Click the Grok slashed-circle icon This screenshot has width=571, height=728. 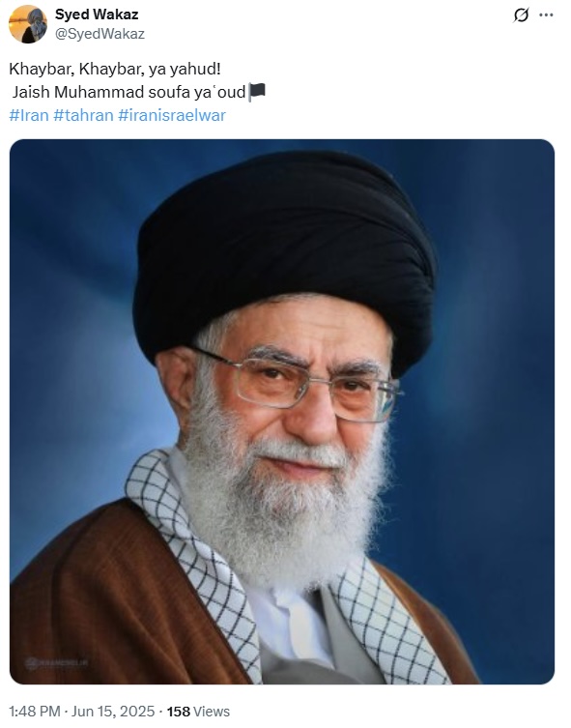pos(521,15)
